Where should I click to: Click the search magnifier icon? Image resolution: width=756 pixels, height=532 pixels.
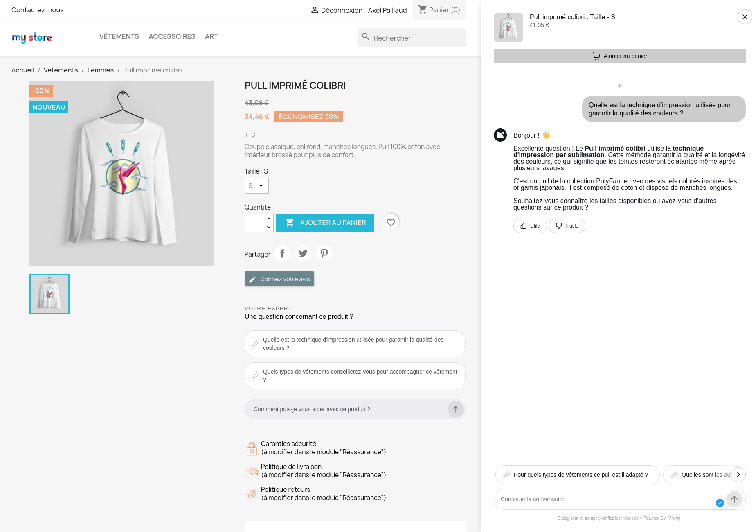coord(365,37)
